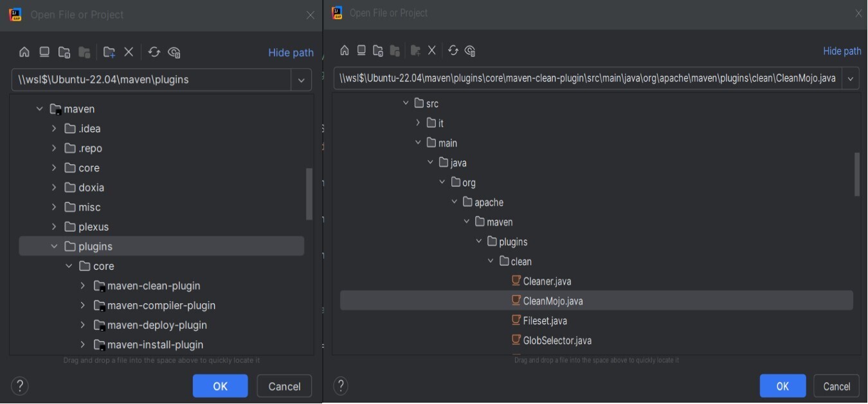Click Home directory icon in left dialog
Viewport: 868px width, 404px height.
click(24, 52)
